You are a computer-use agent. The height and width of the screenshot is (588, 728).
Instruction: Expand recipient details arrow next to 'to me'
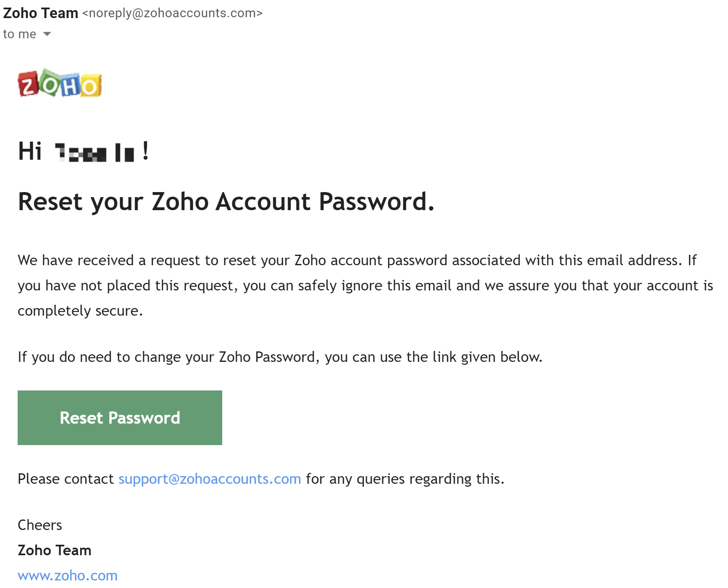47,34
